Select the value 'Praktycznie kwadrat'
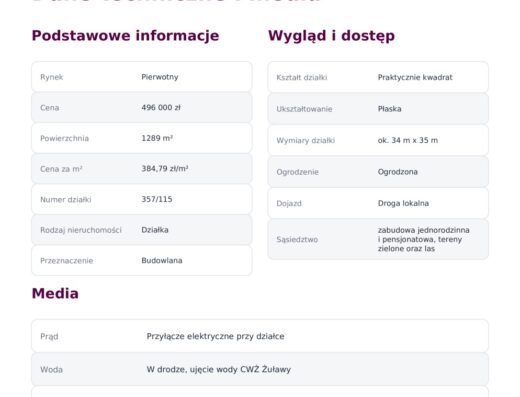Screen dimensions: 520x397 point(415,77)
